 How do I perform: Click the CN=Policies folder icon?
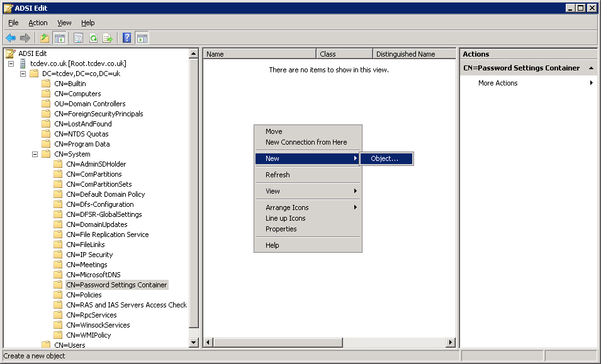point(58,295)
